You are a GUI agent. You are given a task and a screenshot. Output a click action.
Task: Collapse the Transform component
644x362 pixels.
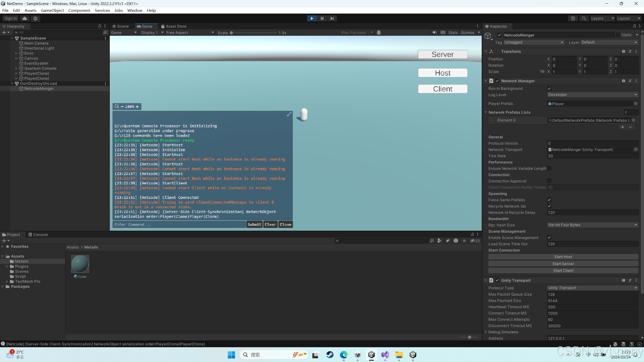pos(485,51)
